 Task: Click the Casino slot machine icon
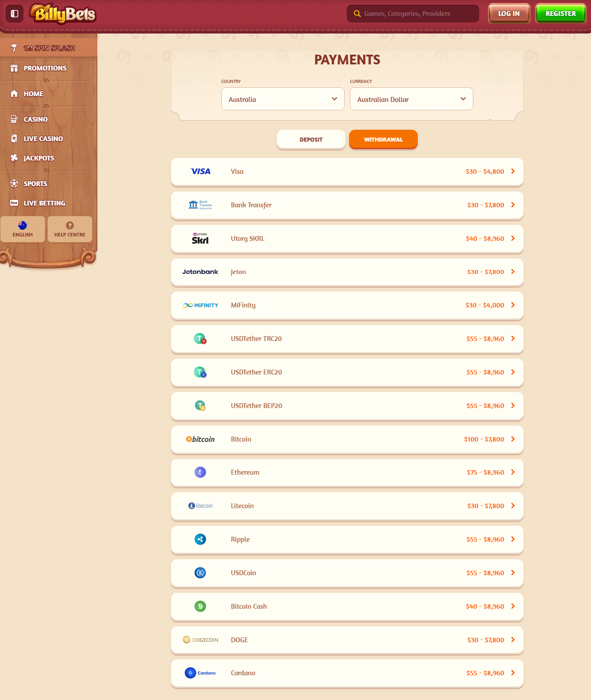tap(14, 119)
